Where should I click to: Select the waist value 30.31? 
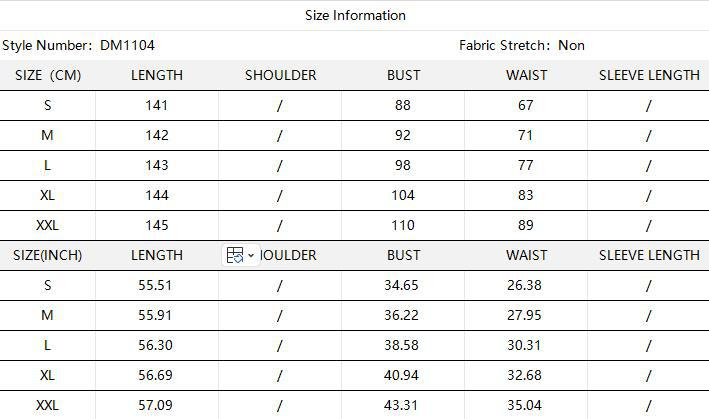point(526,345)
